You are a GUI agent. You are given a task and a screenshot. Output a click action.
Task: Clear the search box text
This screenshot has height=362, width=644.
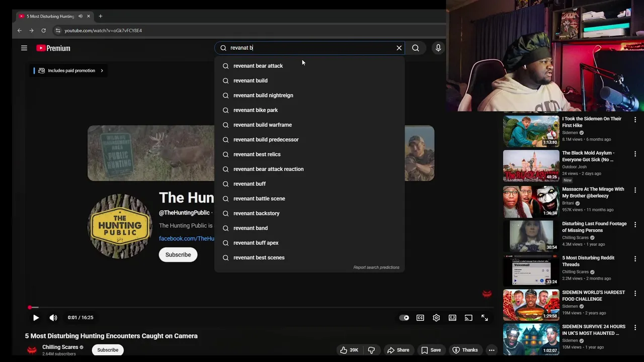(399, 48)
